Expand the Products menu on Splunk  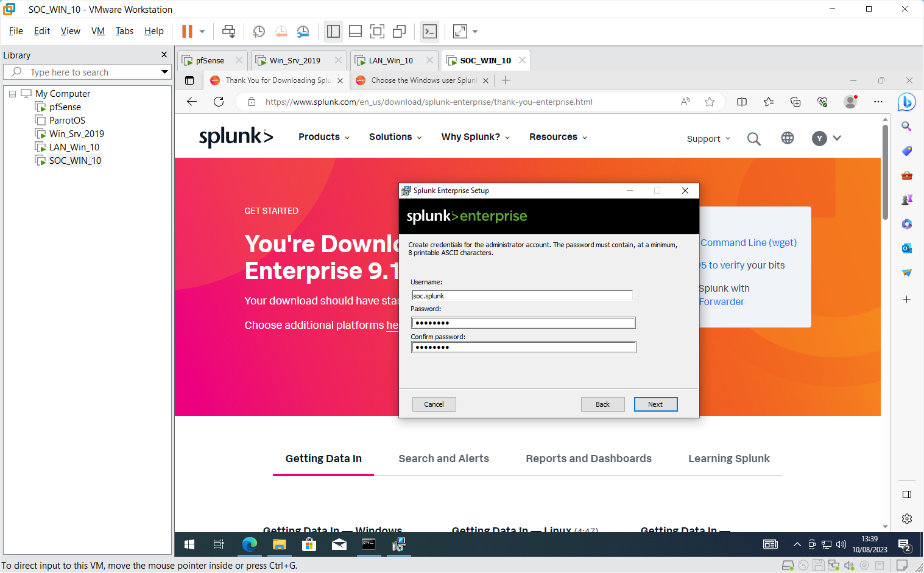coord(324,137)
